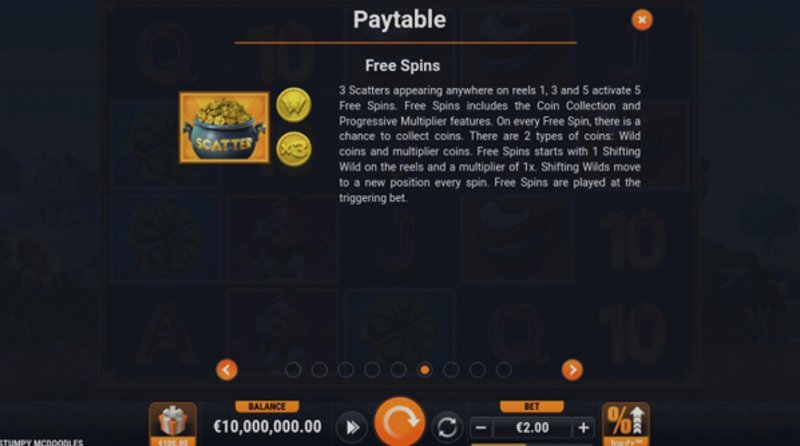The image size is (800, 446).
Task: Go to previous paytable page arrow
Action: click(227, 369)
